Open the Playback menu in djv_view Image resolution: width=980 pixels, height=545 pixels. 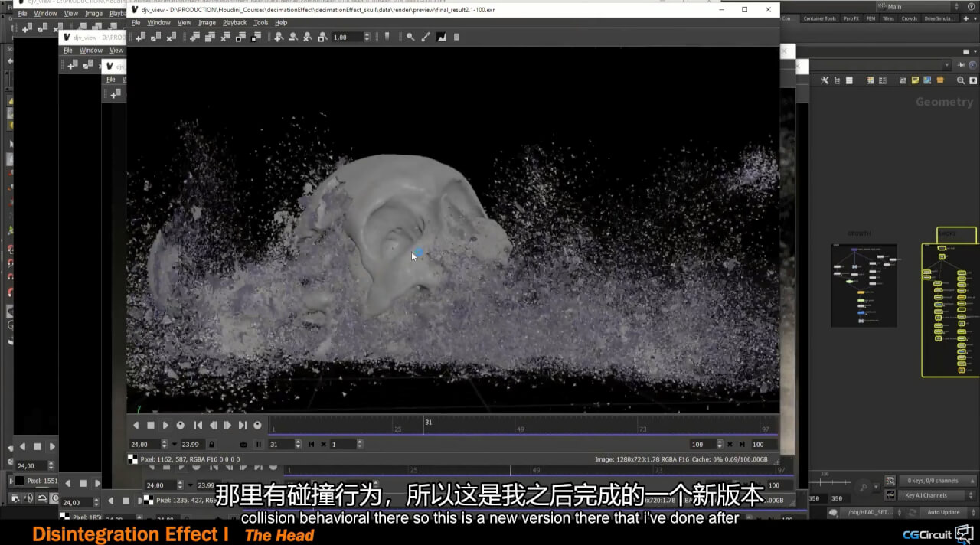[x=235, y=23]
